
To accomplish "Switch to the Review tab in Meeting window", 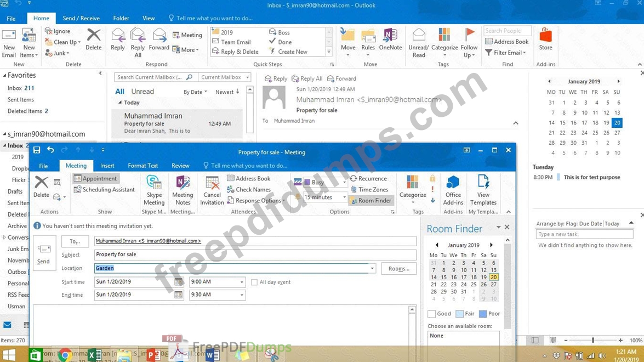I will coord(180,166).
